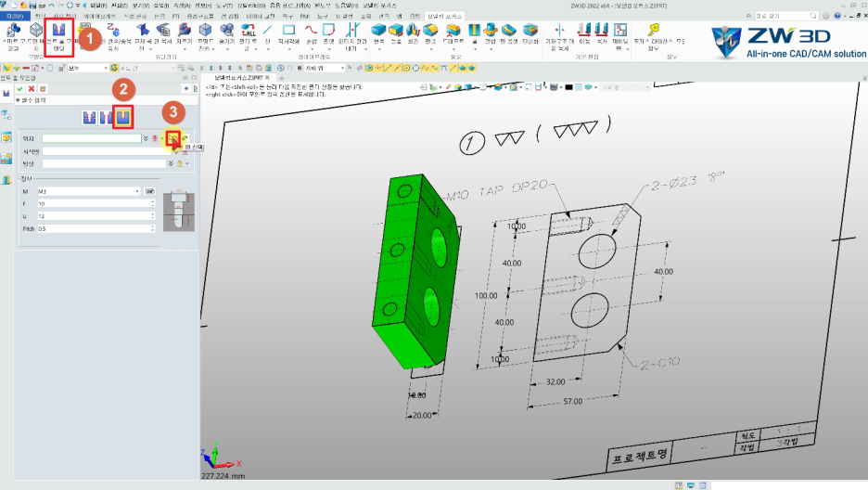Click the line tool in ribbon
Image resolution: width=868 pixels, height=490 pixels.
click(267, 31)
